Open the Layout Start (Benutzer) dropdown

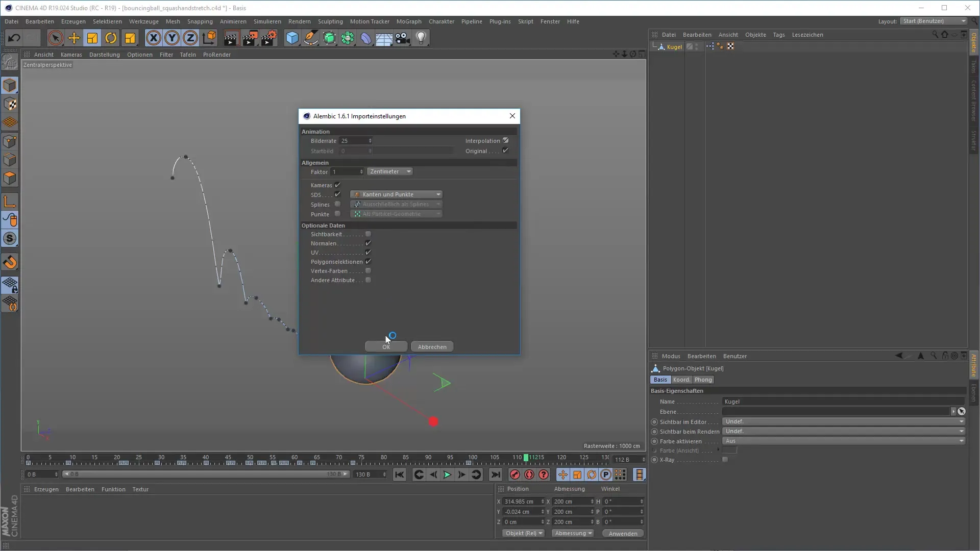coord(934,21)
